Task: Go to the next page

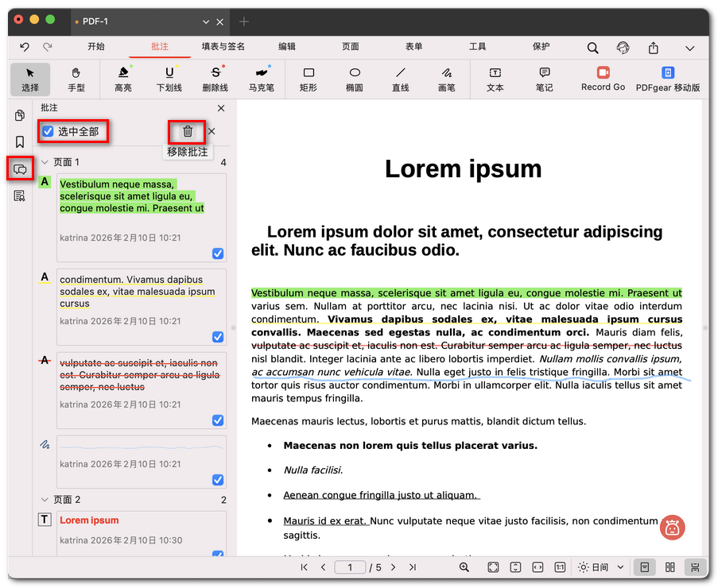Action: pyautogui.click(x=394, y=567)
